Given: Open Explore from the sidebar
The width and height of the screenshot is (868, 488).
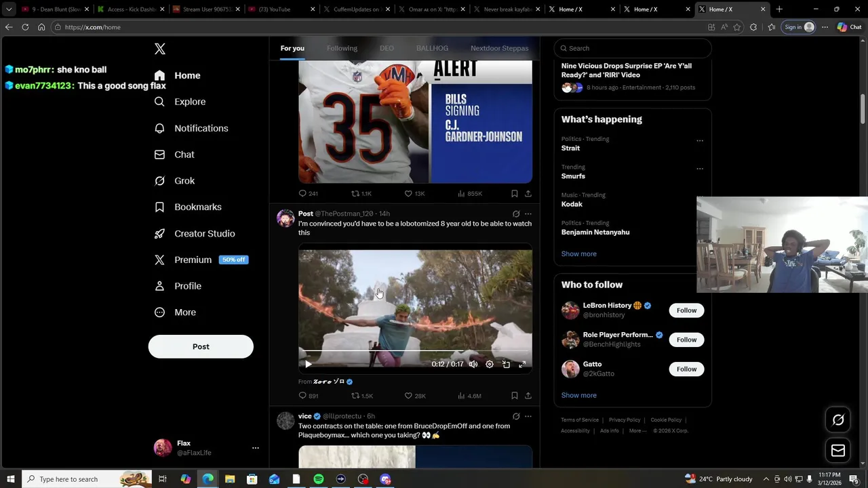Looking at the screenshot, I should (x=180, y=102).
